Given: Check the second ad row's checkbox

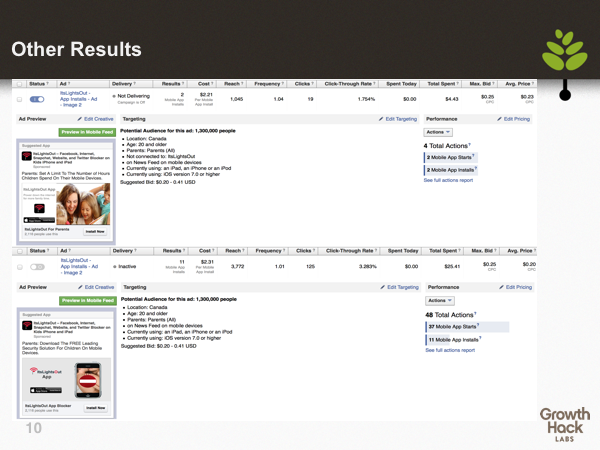Looking at the screenshot, I should [x=20, y=267].
